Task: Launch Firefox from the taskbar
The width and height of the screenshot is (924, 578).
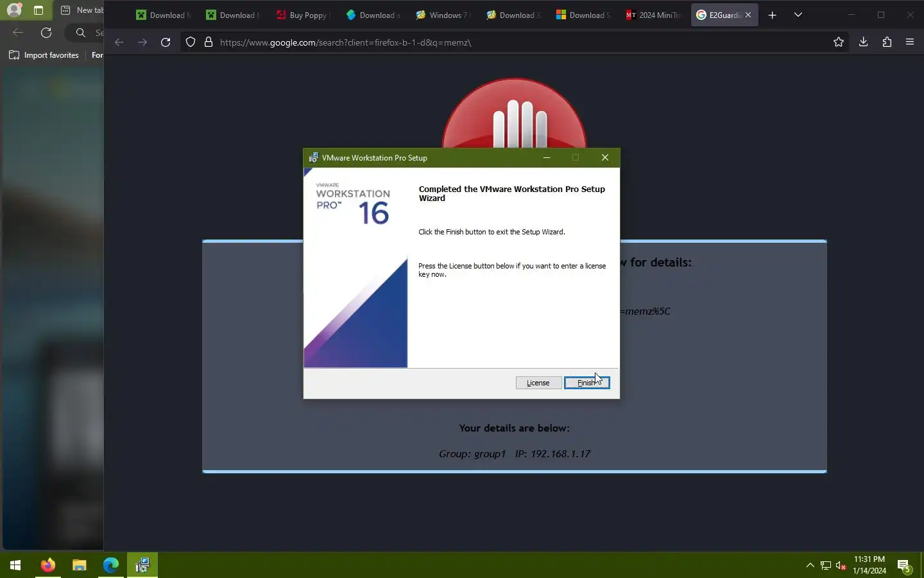Action: pyautogui.click(x=47, y=565)
